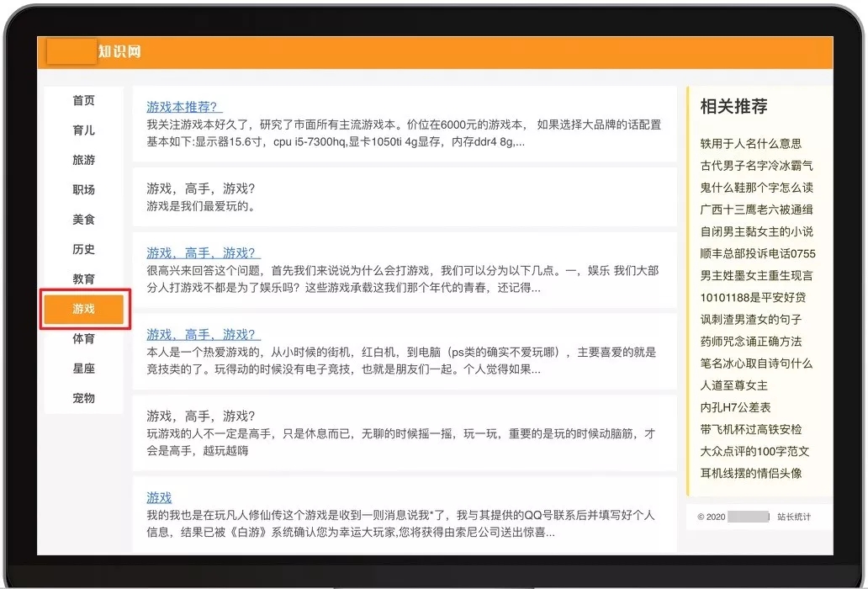The image size is (868, 589).
Task: Select 首页 in the sidebar menu
Action: (83, 101)
